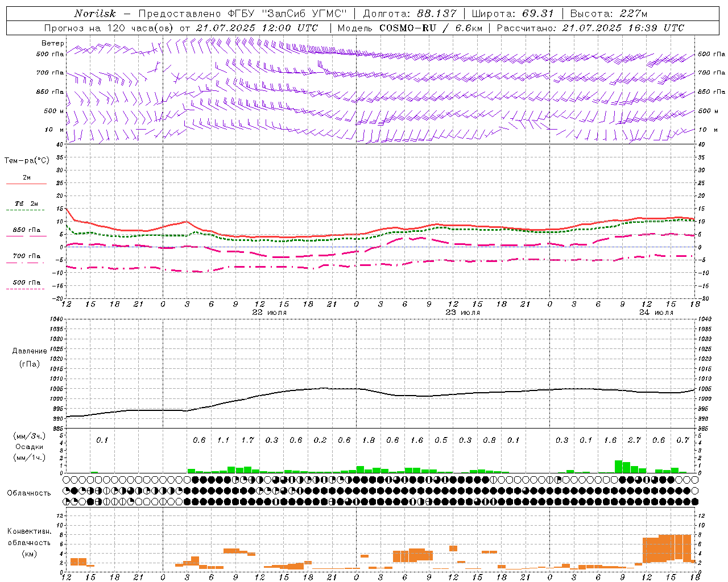Click the Norilsk station title

coord(94,14)
